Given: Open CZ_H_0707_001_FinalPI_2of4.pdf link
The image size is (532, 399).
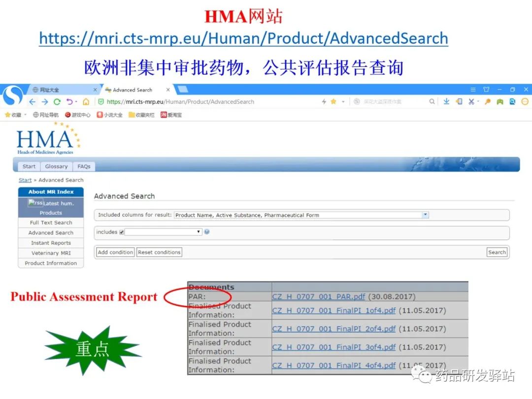Looking at the screenshot, I should pos(334,329).
